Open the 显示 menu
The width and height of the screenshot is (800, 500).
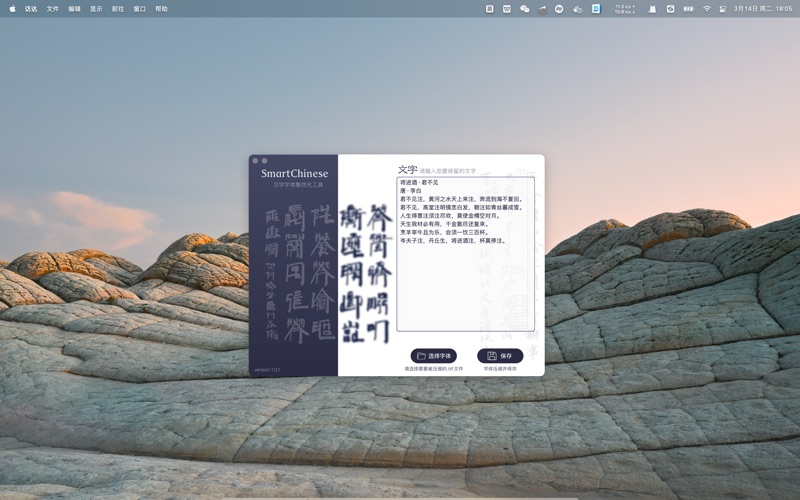point(96,9)
